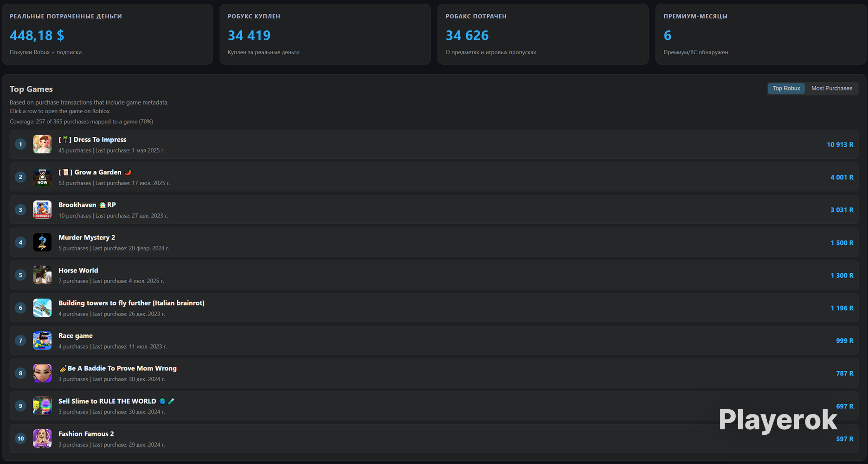Click the 'Премиум/BC обнаружен' caption
The height and width of the screenshot is (464, 868).
(696, 52)
